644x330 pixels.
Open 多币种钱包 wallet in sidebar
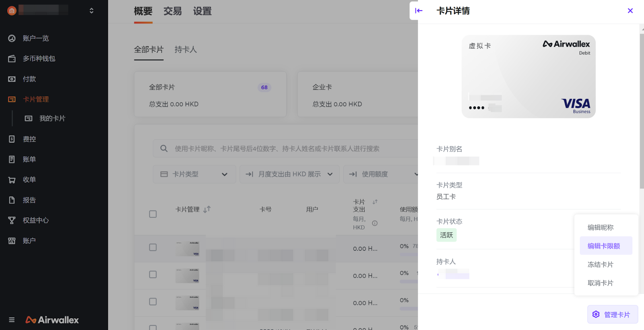point(12,59)
